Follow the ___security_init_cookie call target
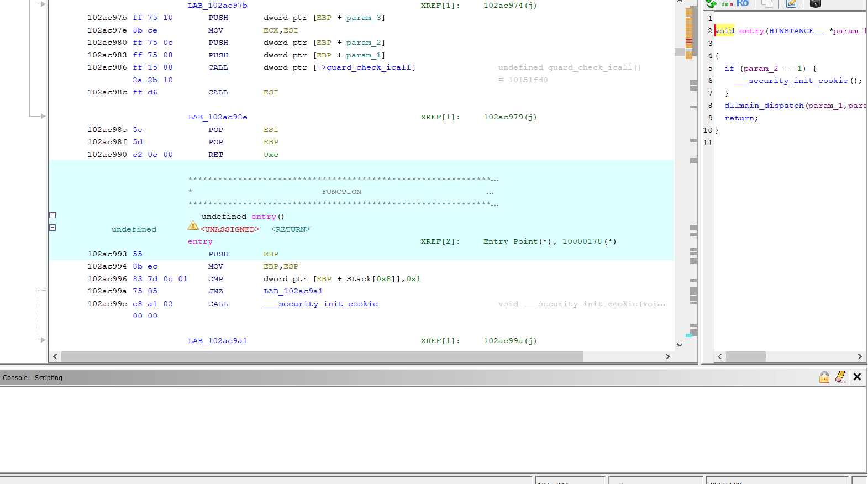Image resolution: width=868 pixels, height=484 pixels. (320, 304)
